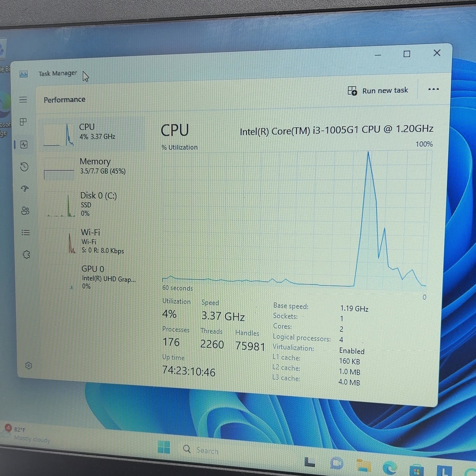Screen dimensions: 476x476
Task: Open the Windows Start menu
Action: point(164,447)
